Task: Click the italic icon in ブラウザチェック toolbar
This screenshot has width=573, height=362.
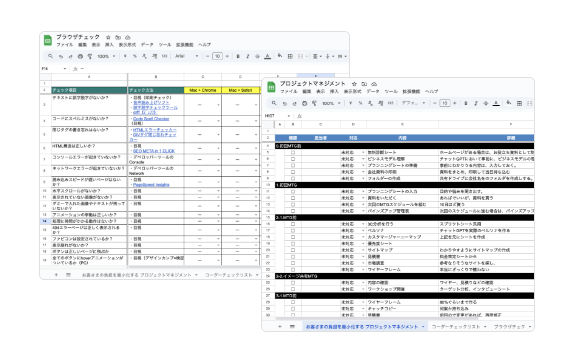Action: (x=248, y=56)
